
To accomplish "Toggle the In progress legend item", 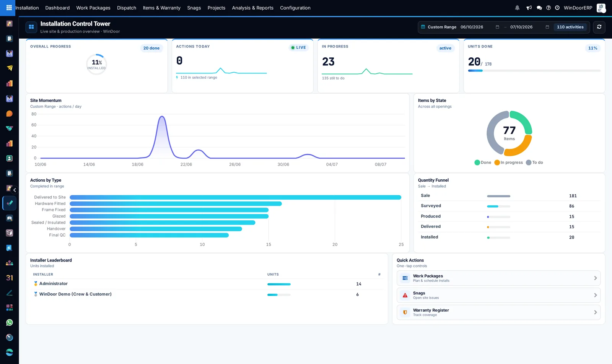I will tap(508, 162).
